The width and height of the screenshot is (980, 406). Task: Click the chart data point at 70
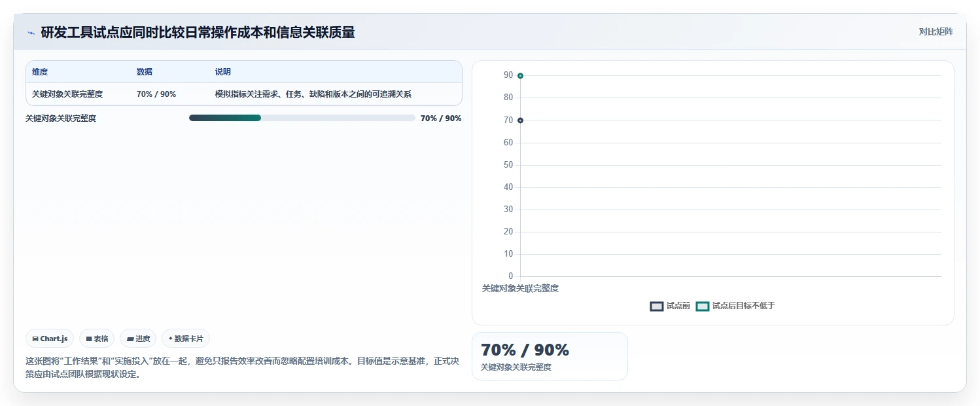pos(520,120)
